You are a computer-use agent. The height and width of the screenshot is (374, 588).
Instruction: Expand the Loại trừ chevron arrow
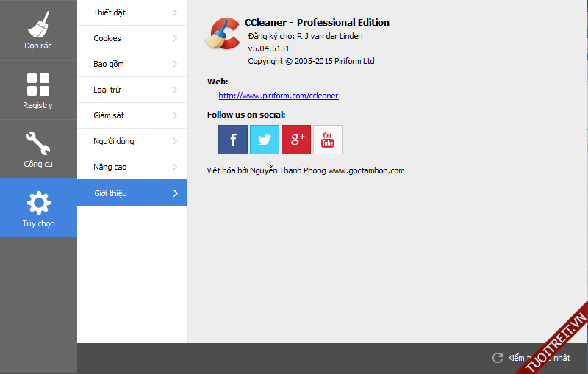point(175,90)
